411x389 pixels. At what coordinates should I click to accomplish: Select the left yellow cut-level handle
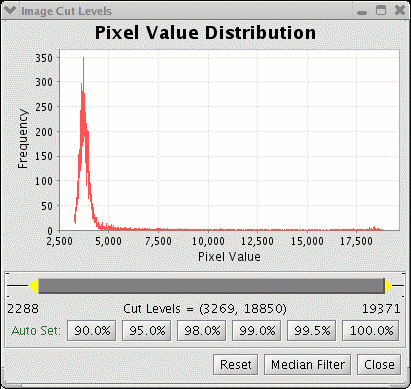pyautogui.click(x=33, y=286)
